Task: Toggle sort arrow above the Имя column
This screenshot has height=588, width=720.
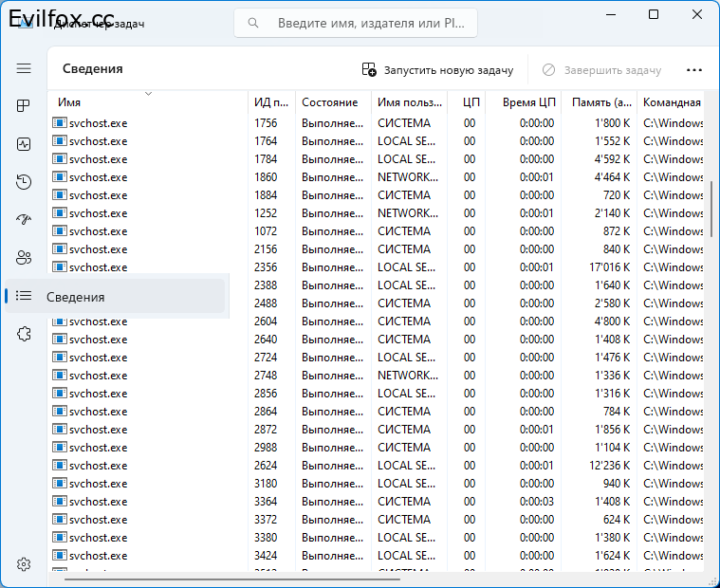Action: tap(148, 93)
